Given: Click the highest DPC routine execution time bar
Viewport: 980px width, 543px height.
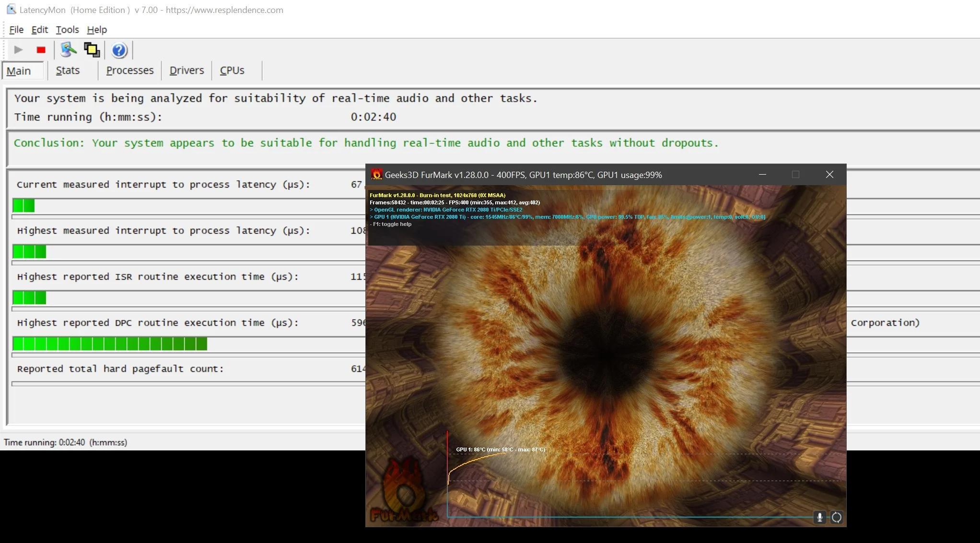Looking at the screenshot, I should pyautogui.click(x=110, y=344).
